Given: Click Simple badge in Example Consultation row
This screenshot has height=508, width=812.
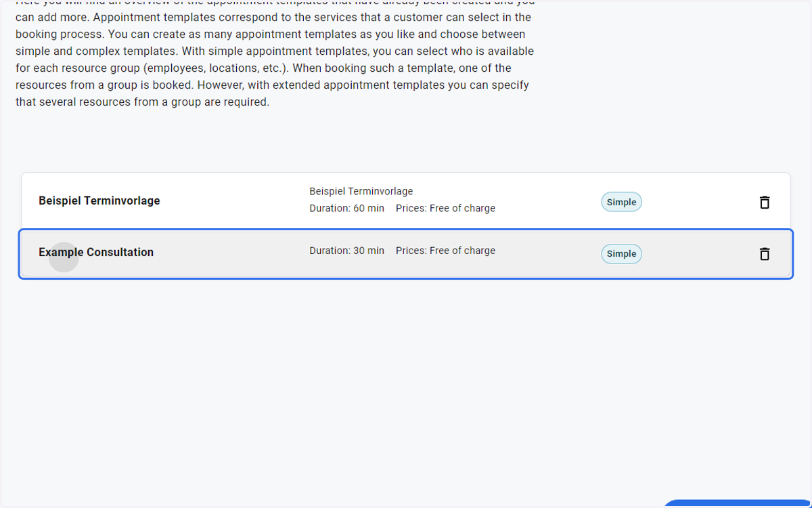Looking at the screenshot, I should point(621,253).
